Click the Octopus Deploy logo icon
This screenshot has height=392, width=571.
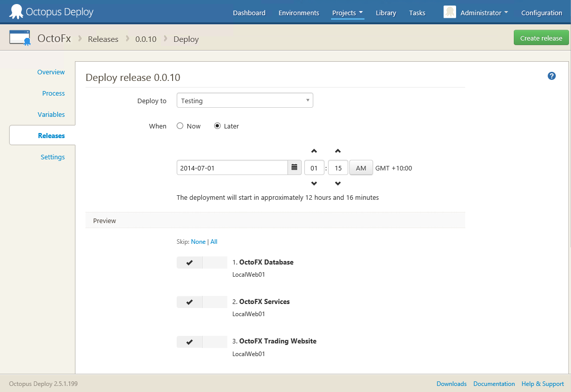coord(16,11)
